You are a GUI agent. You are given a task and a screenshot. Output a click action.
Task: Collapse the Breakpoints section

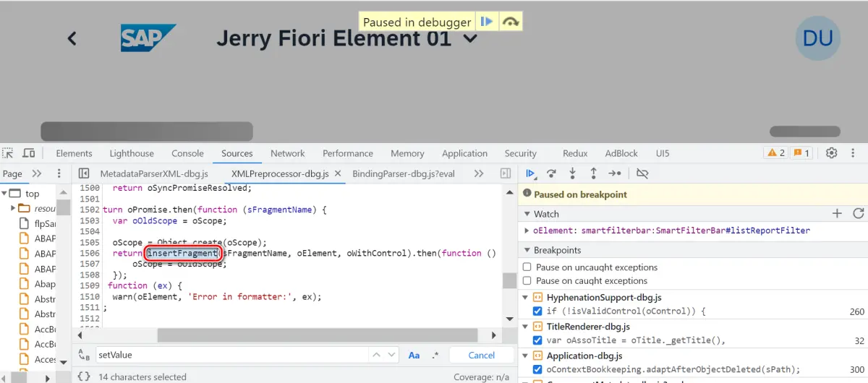[x=527, y=250]
